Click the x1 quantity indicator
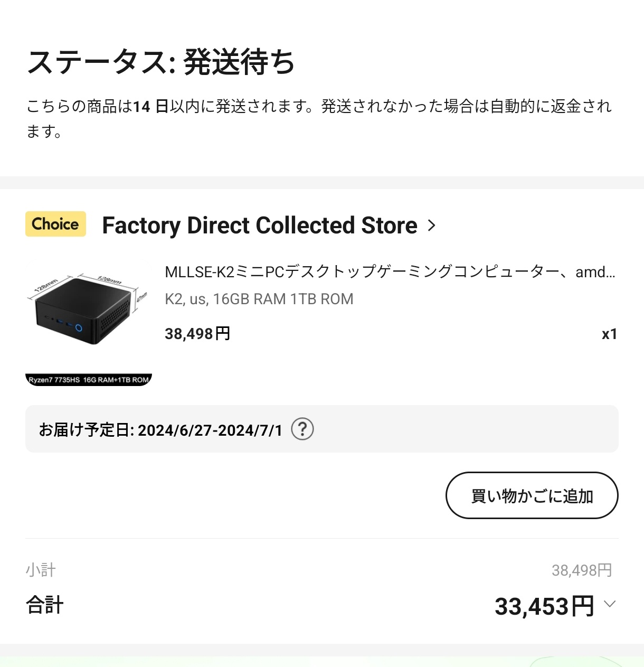Viewport: 644px width, 667px height. tap(609, 334)
